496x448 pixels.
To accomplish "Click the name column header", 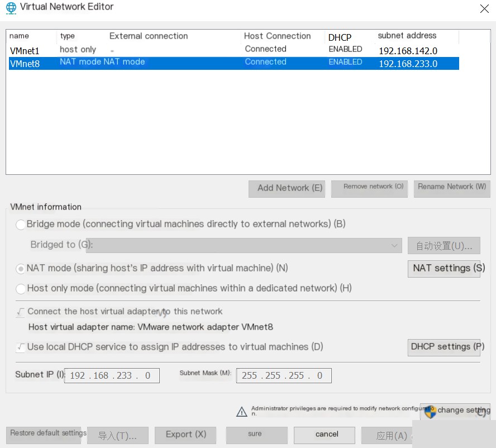I will point(20,36).
